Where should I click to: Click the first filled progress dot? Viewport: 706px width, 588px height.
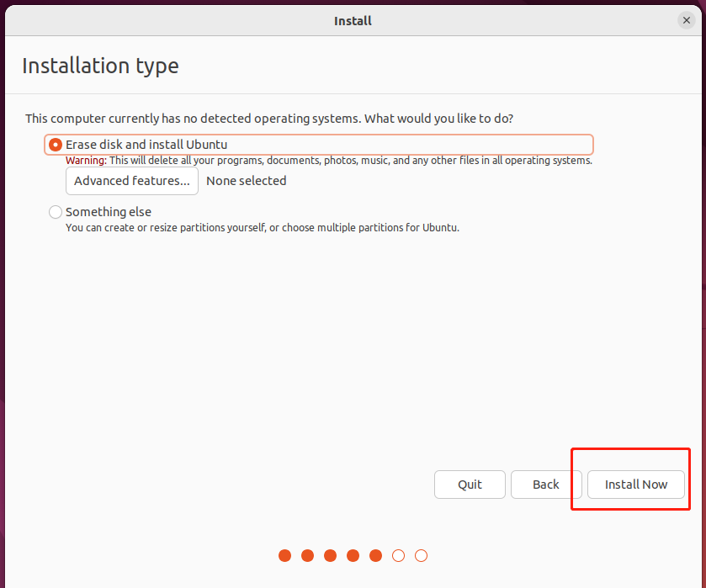[x=284, y=555]
